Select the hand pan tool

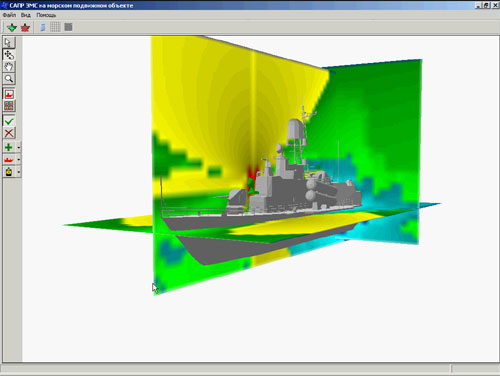coord(9,67)
